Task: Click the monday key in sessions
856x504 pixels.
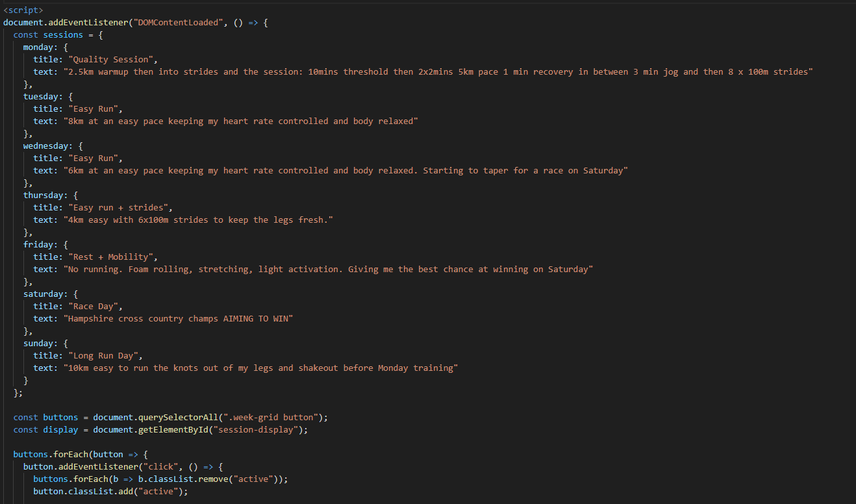Action: point(40,47)
